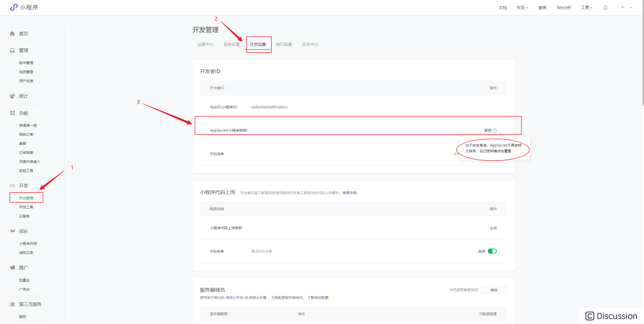Screen dimensions: 644x324
Task: Click 生成 to generate the upload key
Action: pos(493,228)
